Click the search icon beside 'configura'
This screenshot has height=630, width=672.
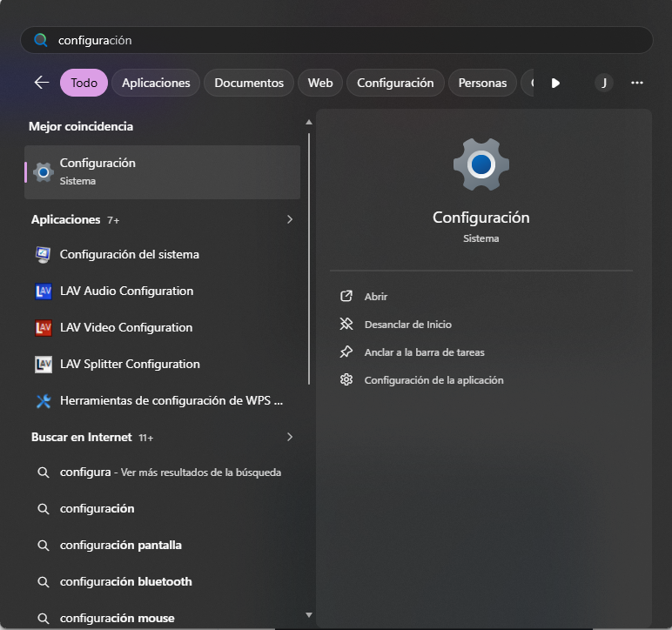click(43, 473)
